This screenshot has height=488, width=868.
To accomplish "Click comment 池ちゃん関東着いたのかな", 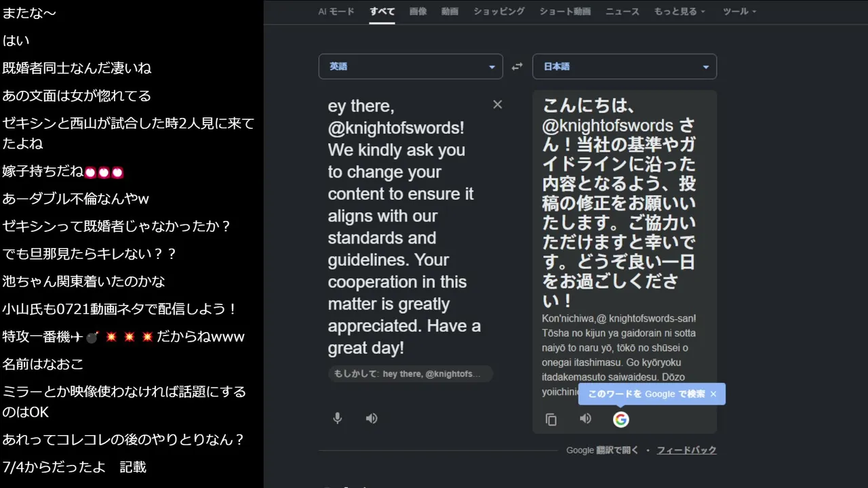I will click(83, 281).
